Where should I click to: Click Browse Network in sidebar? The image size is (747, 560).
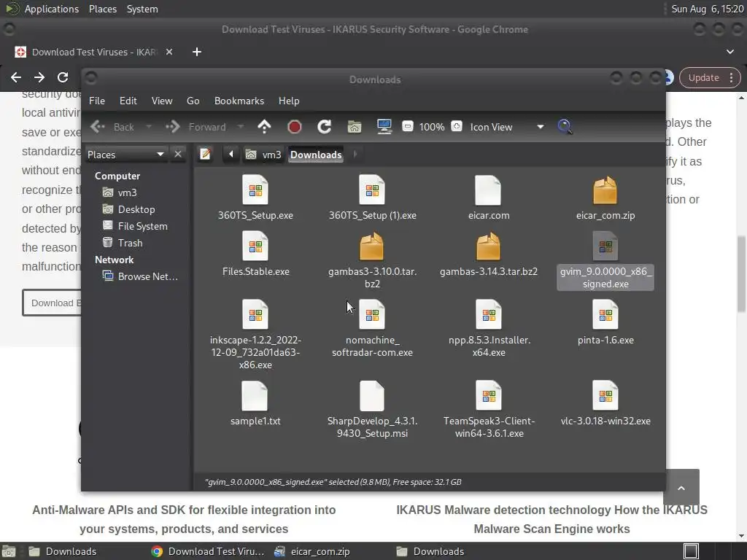click(x=147, y=276)
